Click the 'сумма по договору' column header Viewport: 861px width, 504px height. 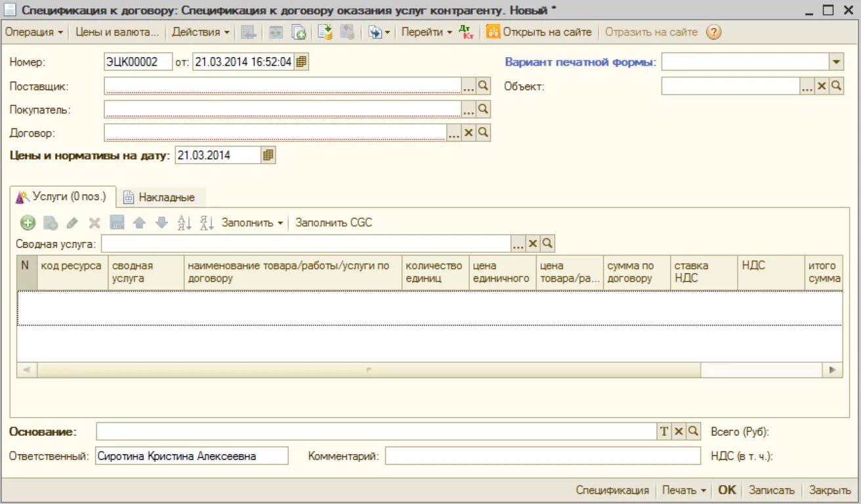636,272
